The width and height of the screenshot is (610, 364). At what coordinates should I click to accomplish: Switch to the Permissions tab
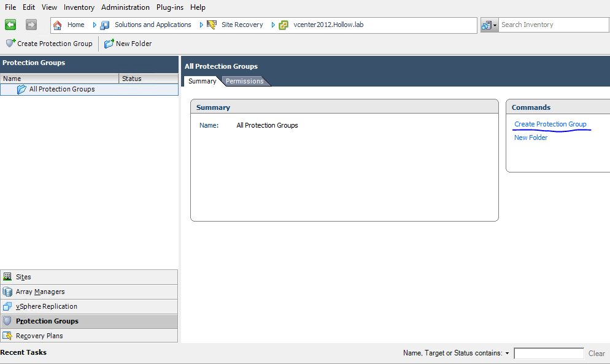tap(245, 81)
